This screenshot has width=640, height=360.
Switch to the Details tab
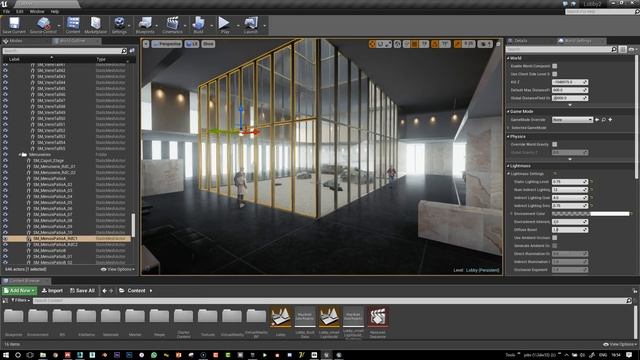pyautogui.click(x=520, y=41)
